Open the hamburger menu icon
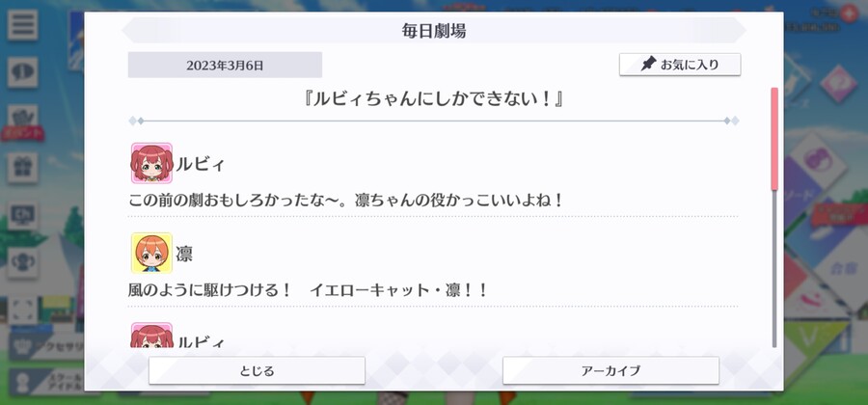This screenshot has width=868, height=405. pyautogui.click(x=23, y=25)
